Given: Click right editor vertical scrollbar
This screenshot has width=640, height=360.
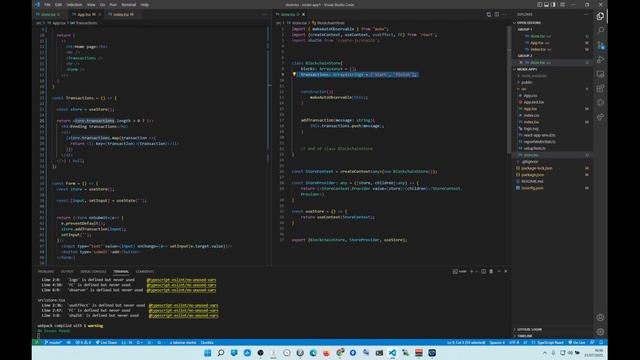Looking at the screenshot, I should 509,89.
